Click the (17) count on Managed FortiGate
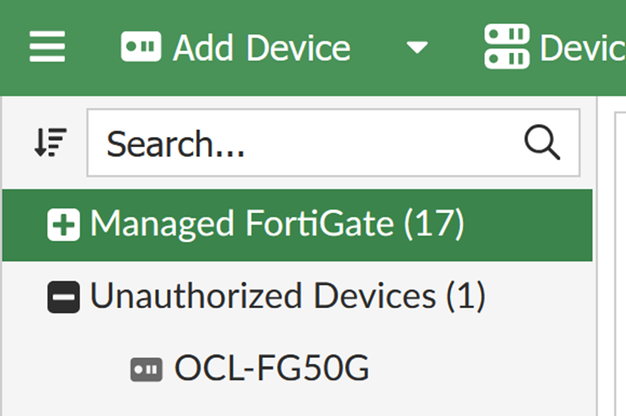The width and height of the screenshot is (626, 416). click(x=434, y=224)
